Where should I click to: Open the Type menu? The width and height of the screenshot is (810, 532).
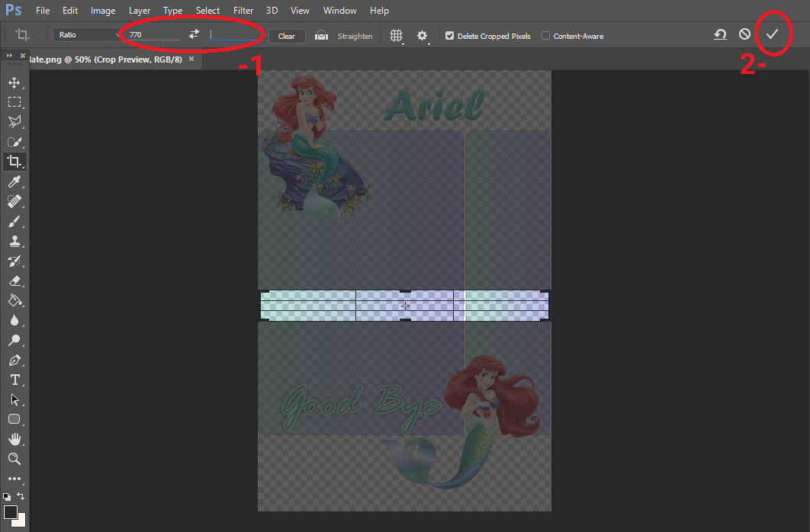(172, 11)
